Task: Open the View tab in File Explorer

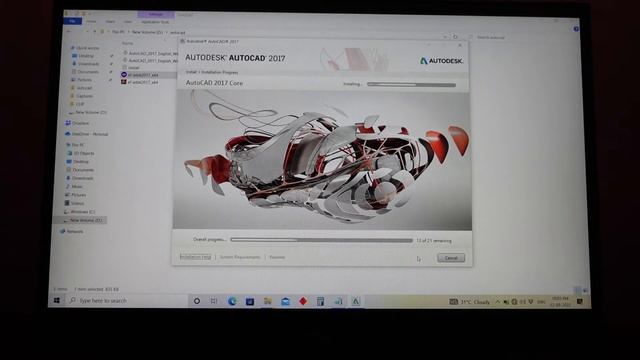Action: (x=128, y=22)
